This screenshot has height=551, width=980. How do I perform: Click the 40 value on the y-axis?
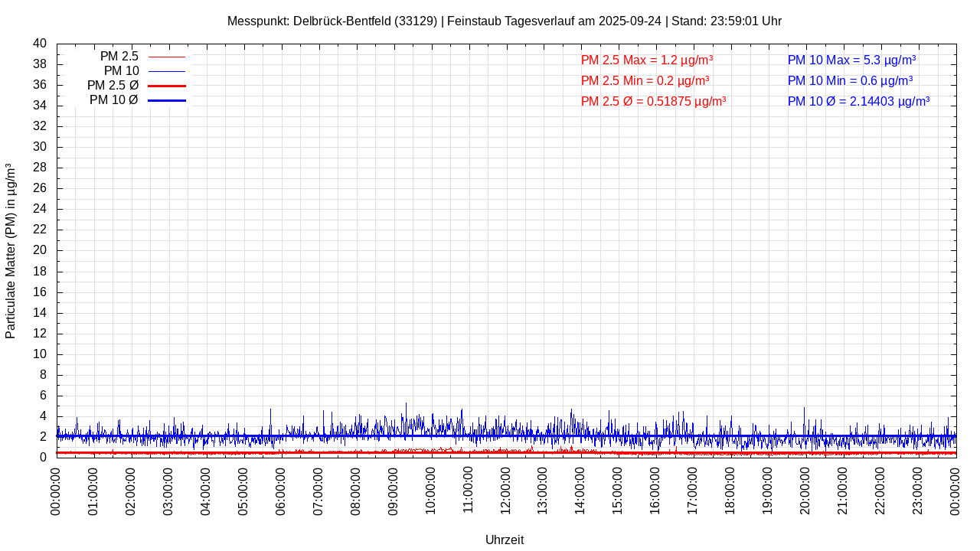pos(40,44)
